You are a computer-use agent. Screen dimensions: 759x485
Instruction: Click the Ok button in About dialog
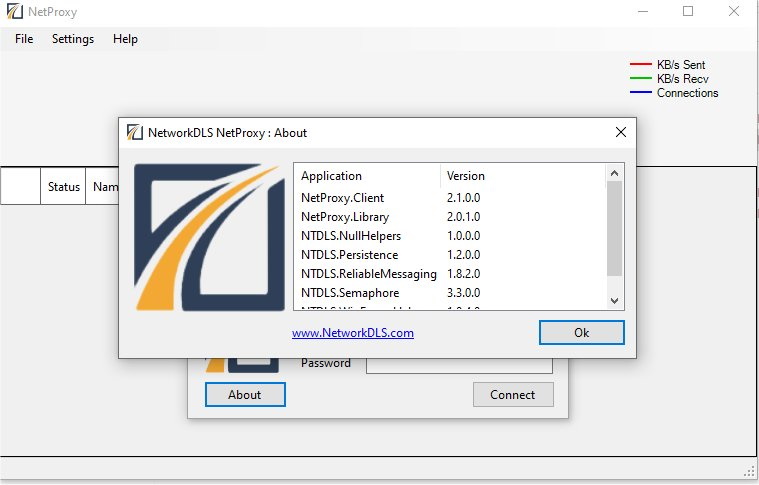point(581,333)
